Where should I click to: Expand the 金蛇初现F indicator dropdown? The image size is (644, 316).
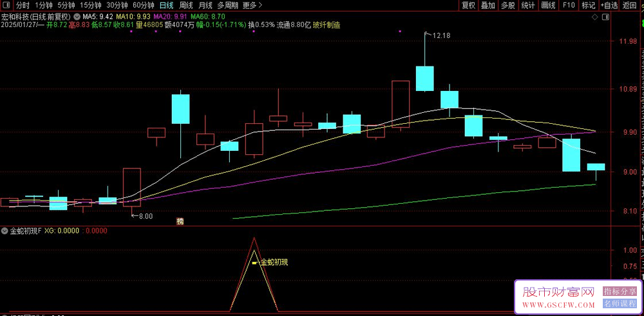click(5, 231)
